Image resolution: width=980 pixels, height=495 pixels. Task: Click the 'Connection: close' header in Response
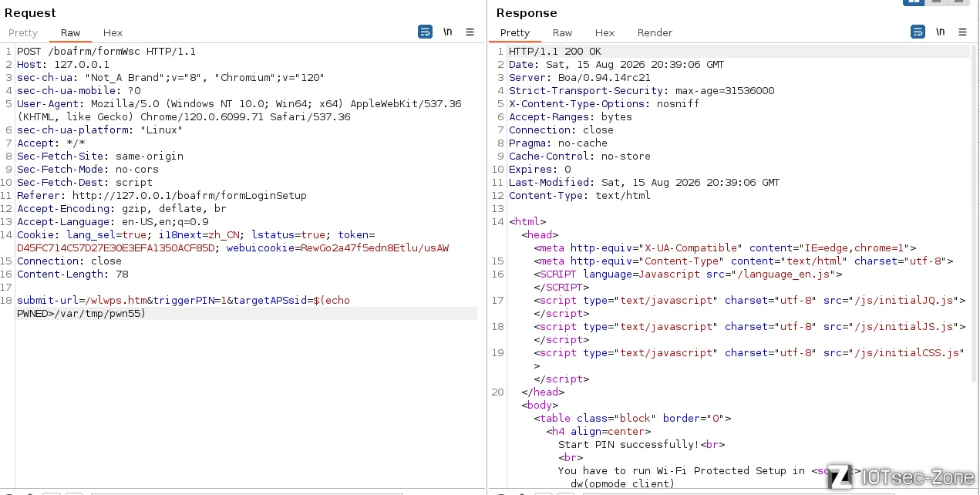coord(561,130)
